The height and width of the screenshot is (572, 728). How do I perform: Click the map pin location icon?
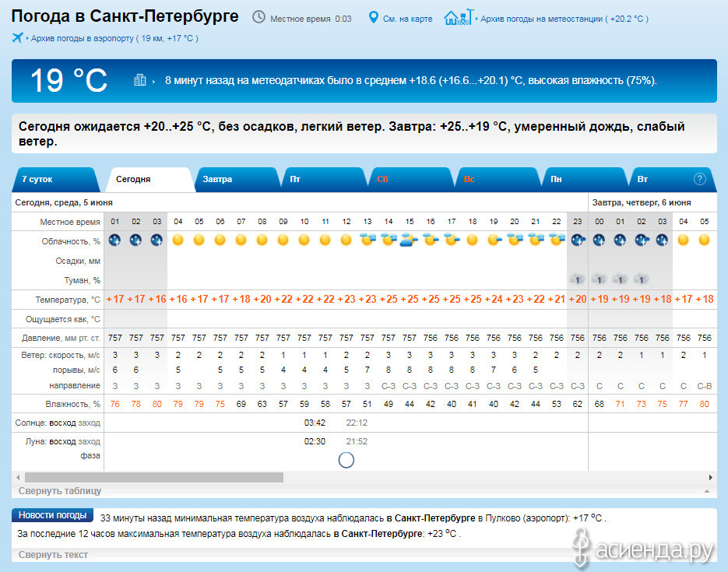click(373, 17)
